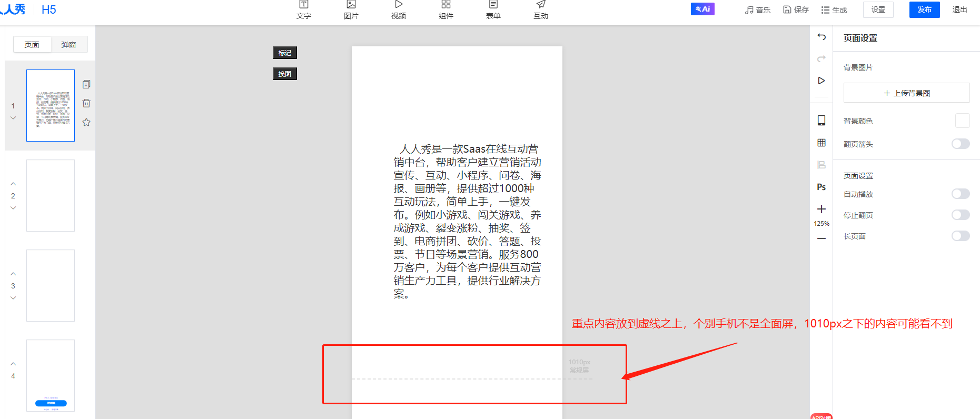The image size is (980, 419).
Task: Open the alignment tool icon
Action: tap(821, 165)
